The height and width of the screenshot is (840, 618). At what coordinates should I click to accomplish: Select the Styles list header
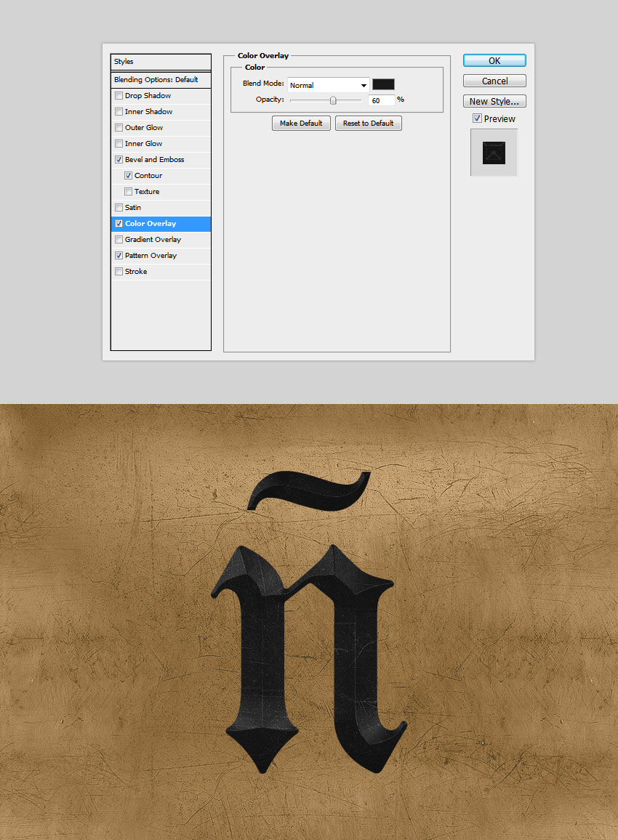click(x=161, y=62)
